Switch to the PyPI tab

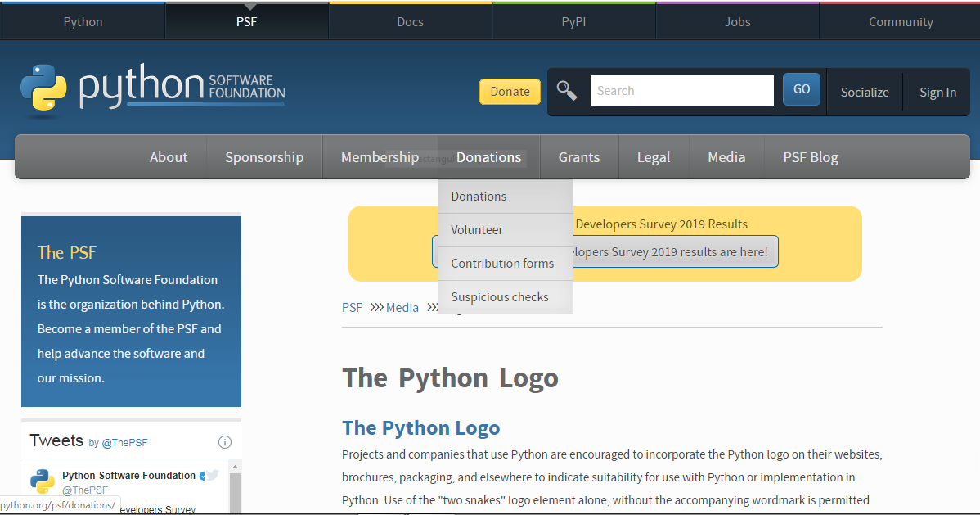click(x=573, y=20)
